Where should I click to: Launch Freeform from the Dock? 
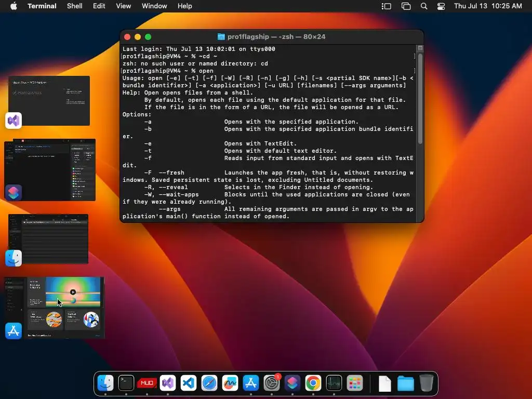click(230, 383)
